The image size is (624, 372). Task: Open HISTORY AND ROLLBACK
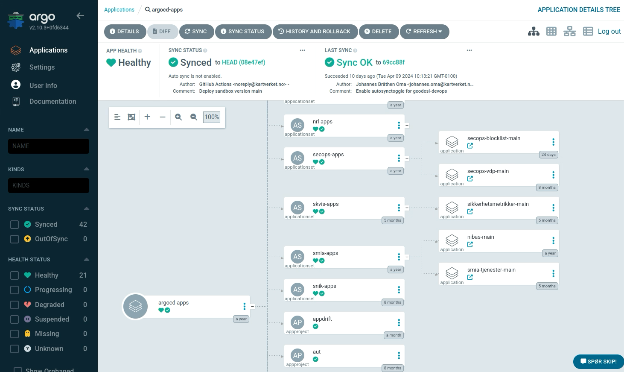[315, 31]
